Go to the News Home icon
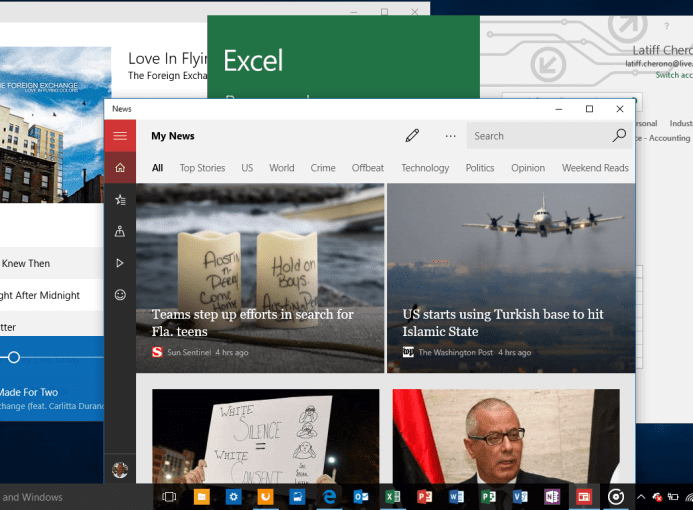The width and height of the screenshot is (693, 510). pos(120,167)
